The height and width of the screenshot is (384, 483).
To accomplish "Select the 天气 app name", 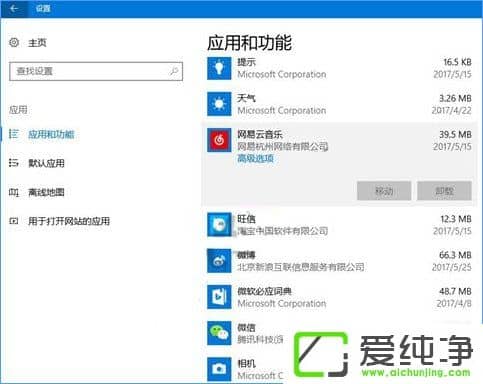I will pos(246,98).
